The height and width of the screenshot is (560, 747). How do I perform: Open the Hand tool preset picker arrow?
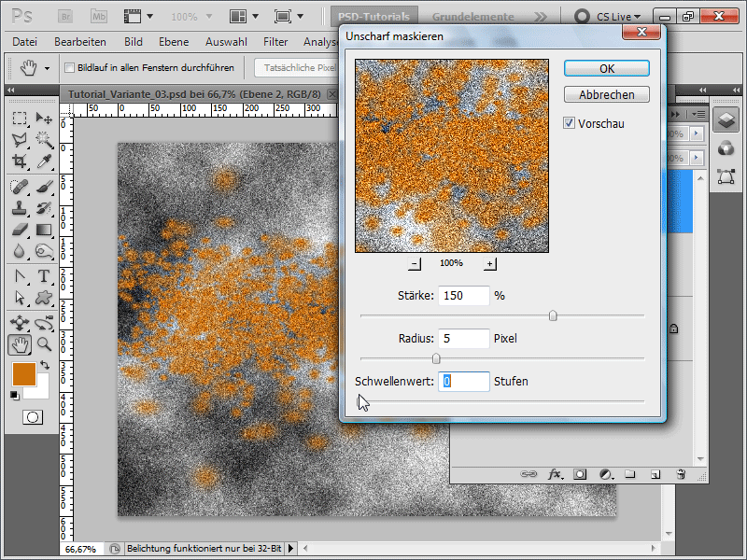[47, 68]
